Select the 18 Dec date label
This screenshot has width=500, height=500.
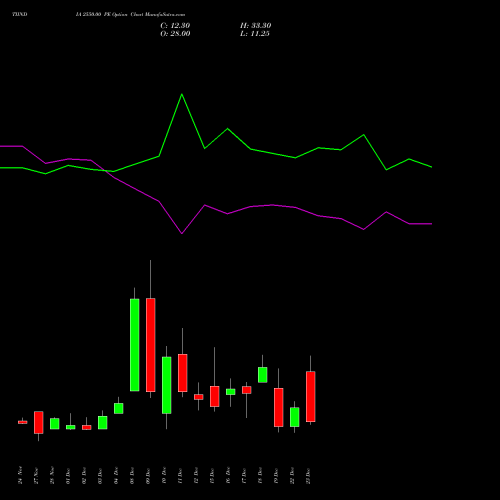(260, 475)
